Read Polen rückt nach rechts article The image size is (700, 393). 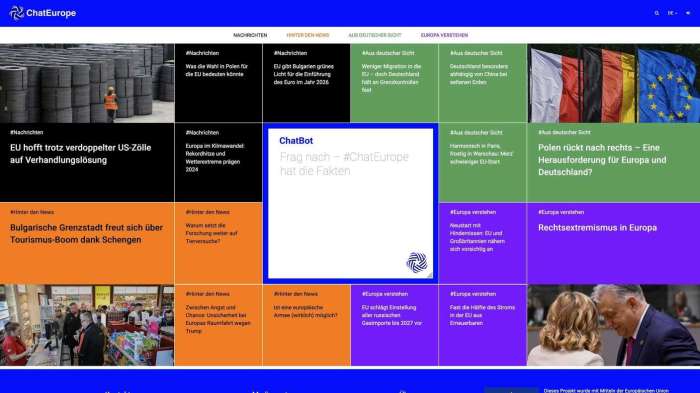coord(602,159)
